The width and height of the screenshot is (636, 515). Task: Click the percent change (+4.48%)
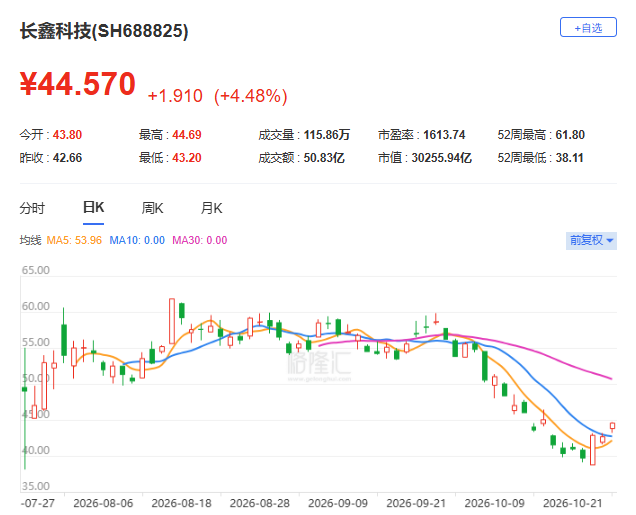click(251, 96)
